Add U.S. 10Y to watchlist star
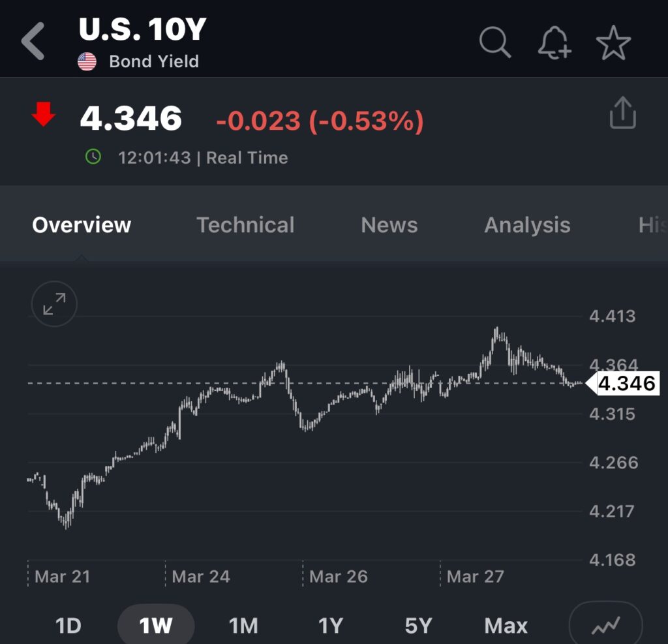This screenshot has height=644, width=668. (x=613, y=44)
